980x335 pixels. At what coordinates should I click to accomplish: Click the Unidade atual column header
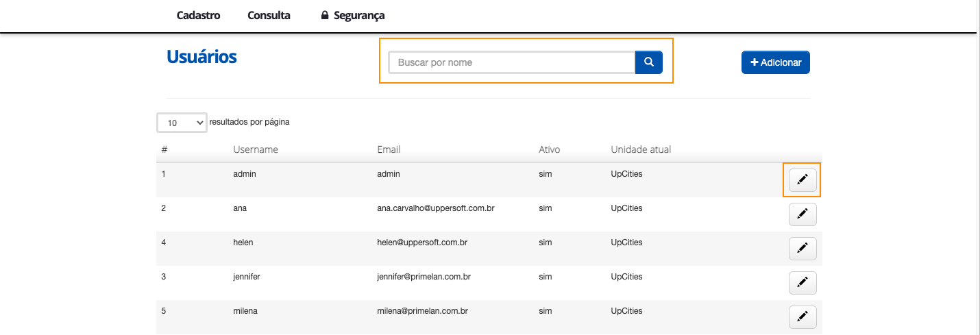641,149
